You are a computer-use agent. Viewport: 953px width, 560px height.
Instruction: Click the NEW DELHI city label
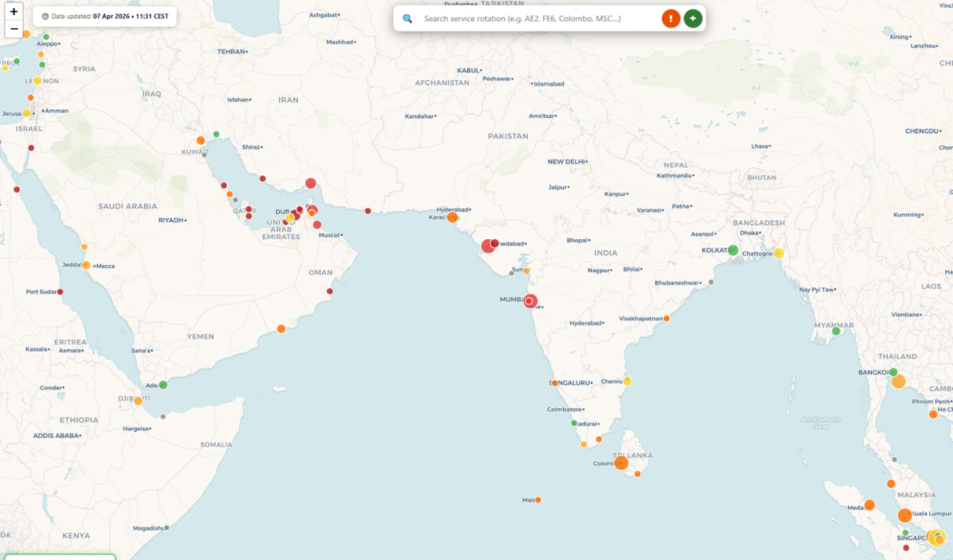[566, 161]
